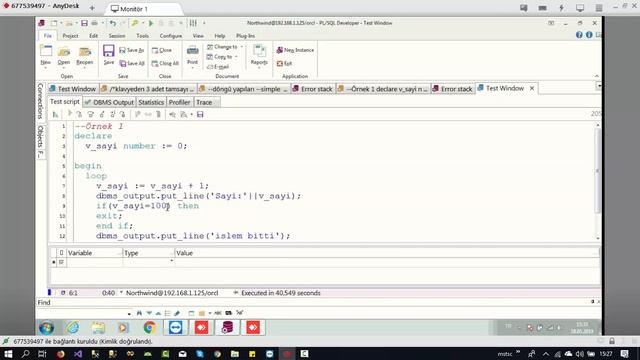Switch to the Trace tab
This screenshot has width=640, height=360.
pos(207,102)
